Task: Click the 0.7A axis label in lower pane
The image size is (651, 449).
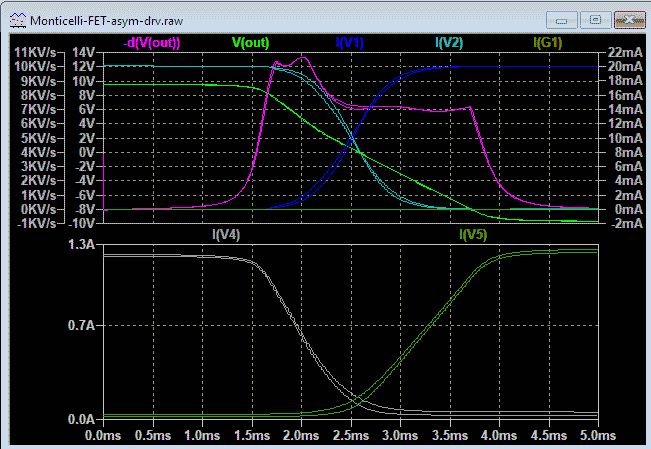Action: pyautogui.click(x=82, y=325)
